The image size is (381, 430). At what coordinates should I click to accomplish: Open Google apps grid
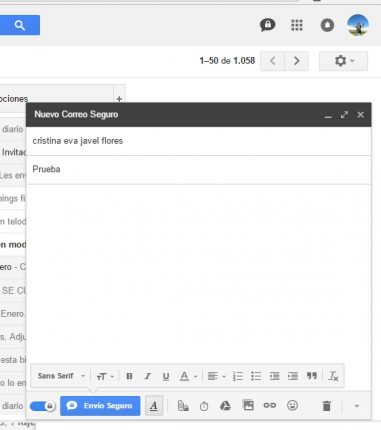click(x=297, y=25)
